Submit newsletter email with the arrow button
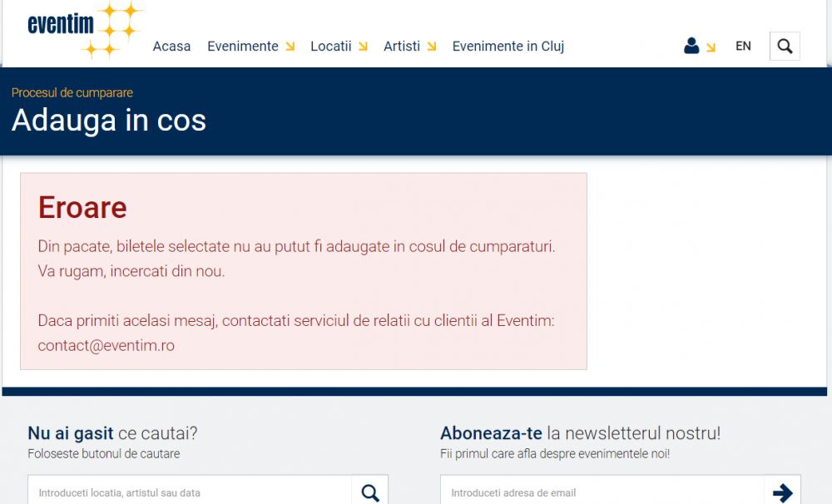This screenshot has width=832, height=504. 782,492
